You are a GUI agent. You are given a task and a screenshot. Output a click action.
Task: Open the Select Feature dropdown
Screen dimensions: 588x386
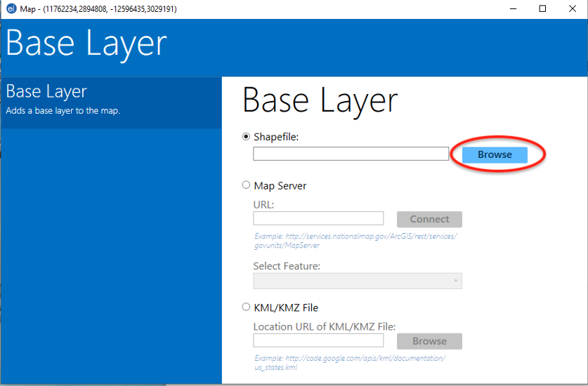tap(358, 281)
